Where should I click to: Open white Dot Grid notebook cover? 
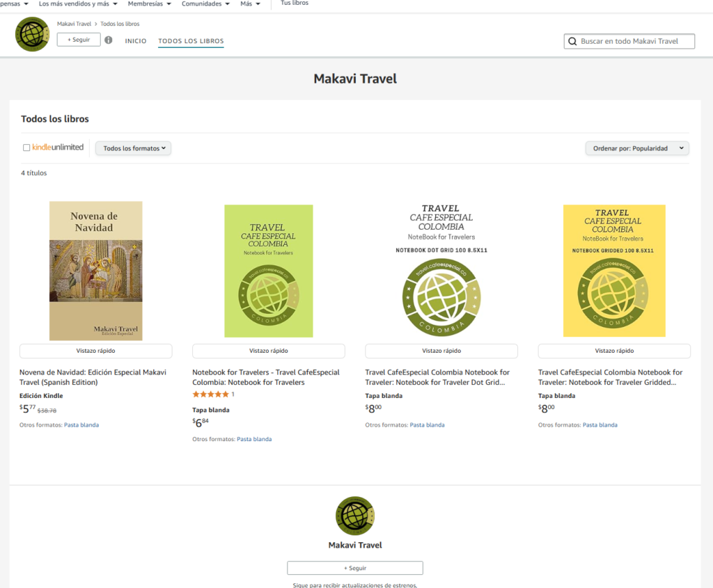tap(441, 271)
